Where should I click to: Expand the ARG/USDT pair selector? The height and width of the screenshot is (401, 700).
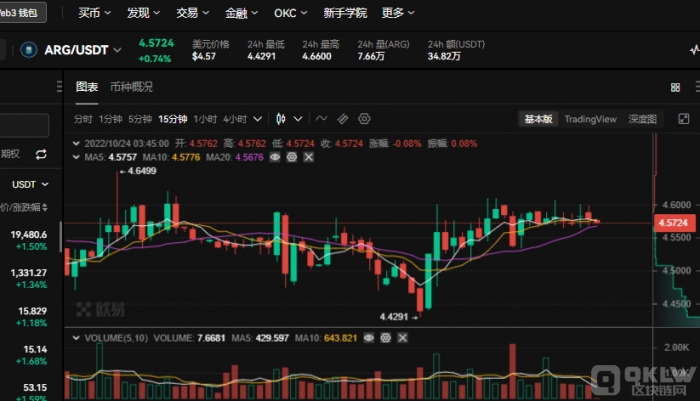click(119, 49)
